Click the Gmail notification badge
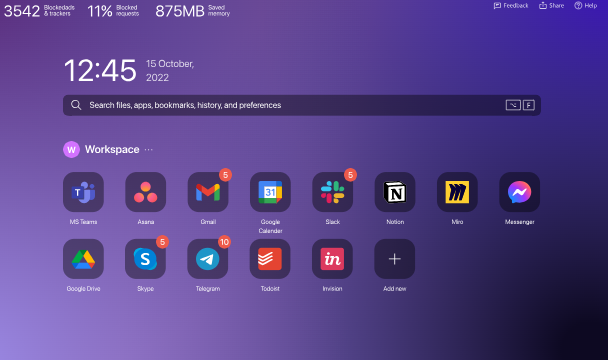Viewport: 608px width, 360px height. pyautogui.click(x=225, y=175)
